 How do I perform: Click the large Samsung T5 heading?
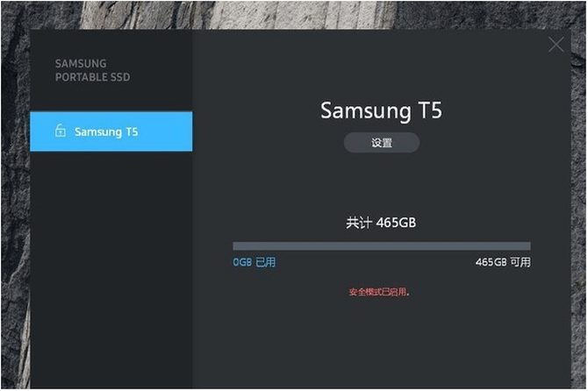tap(381, 110)
